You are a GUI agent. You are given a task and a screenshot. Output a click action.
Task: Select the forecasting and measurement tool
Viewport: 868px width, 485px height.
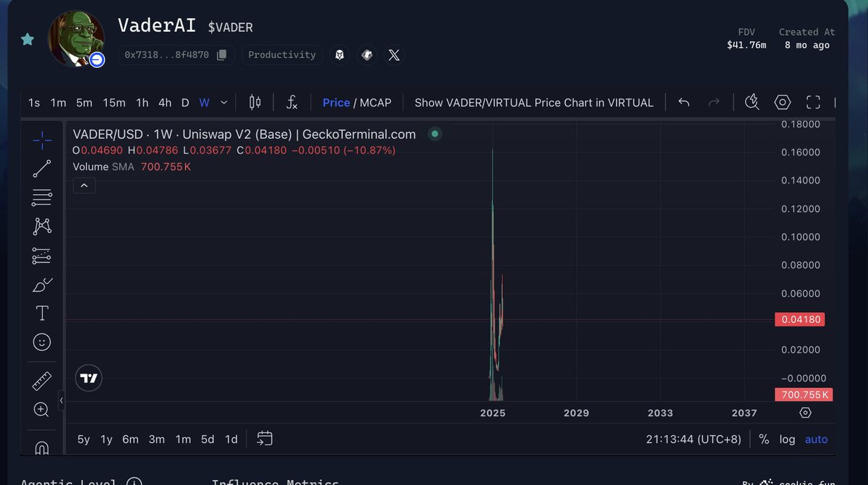pyautogui.click(x=42, y=256)
